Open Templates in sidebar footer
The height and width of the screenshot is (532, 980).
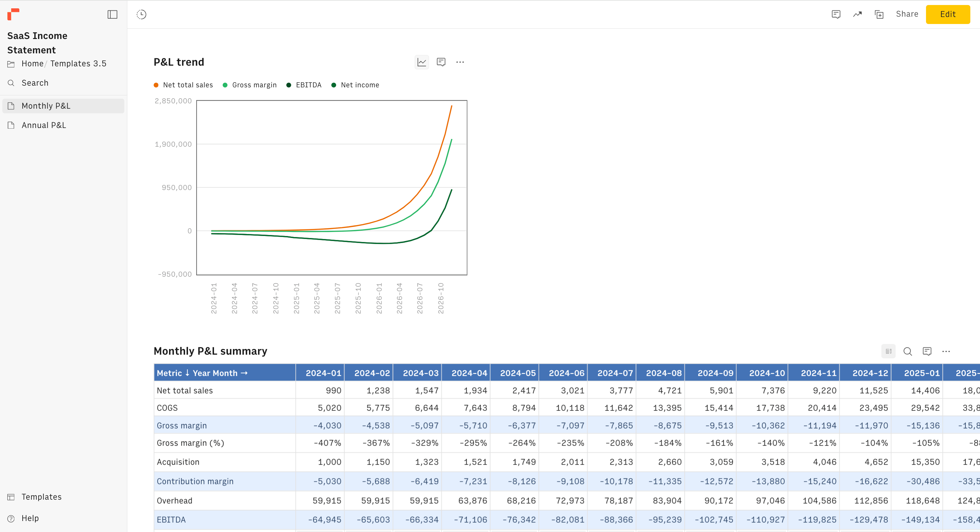(x=41, y=497)
